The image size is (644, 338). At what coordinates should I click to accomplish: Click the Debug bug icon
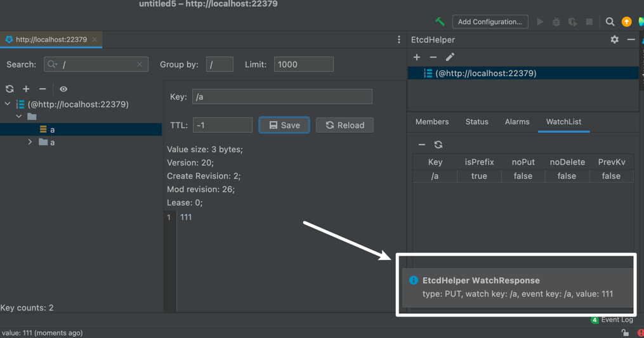(556, 22)
